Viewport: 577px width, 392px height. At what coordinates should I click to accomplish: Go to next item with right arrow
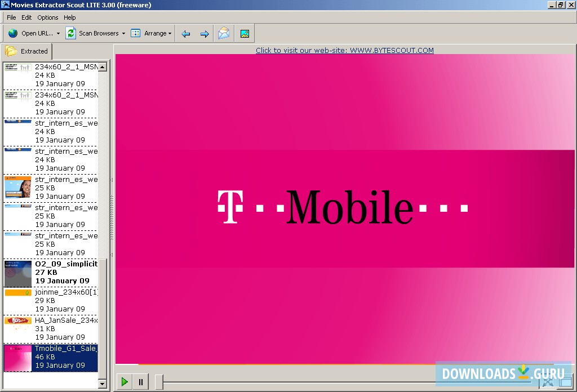[x=205, y=34]
